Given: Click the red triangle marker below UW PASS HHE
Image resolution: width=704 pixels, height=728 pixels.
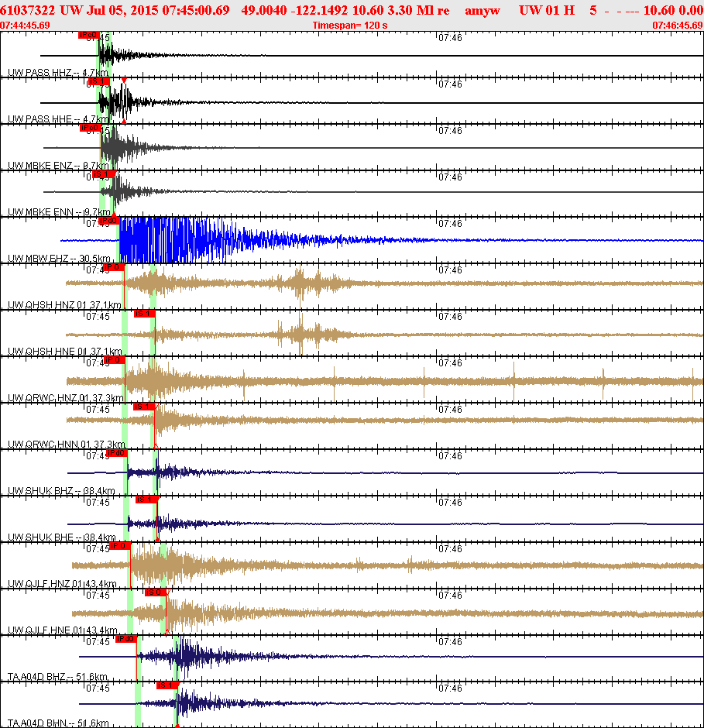Looking at the screenshot, I should point(122,121).
